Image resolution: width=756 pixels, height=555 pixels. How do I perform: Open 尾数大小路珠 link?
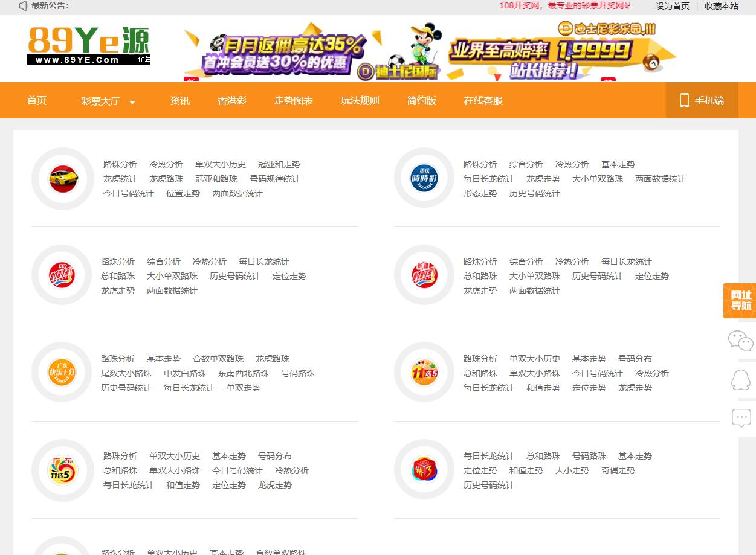click(x=126, y=373)
